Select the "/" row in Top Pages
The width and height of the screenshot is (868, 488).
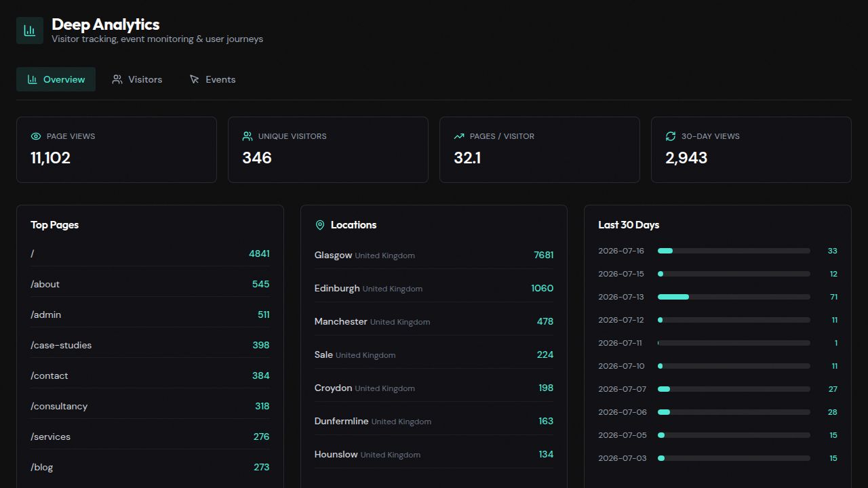click(150, 253)
